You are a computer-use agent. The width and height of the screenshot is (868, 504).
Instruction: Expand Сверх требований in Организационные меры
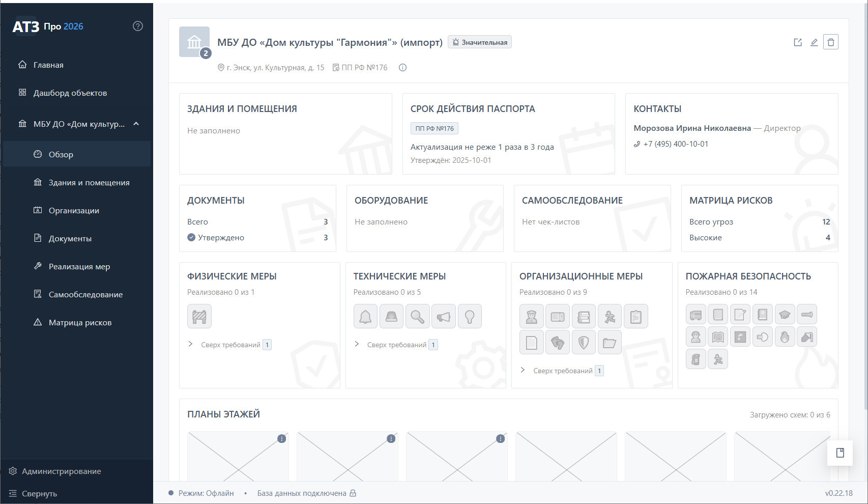coord(562,371)
